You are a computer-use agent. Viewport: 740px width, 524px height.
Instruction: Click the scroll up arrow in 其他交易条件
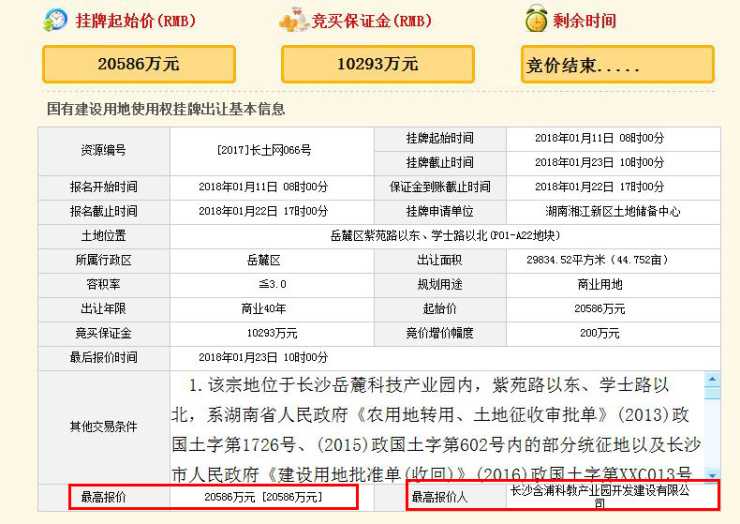click(x=712, y=379)
